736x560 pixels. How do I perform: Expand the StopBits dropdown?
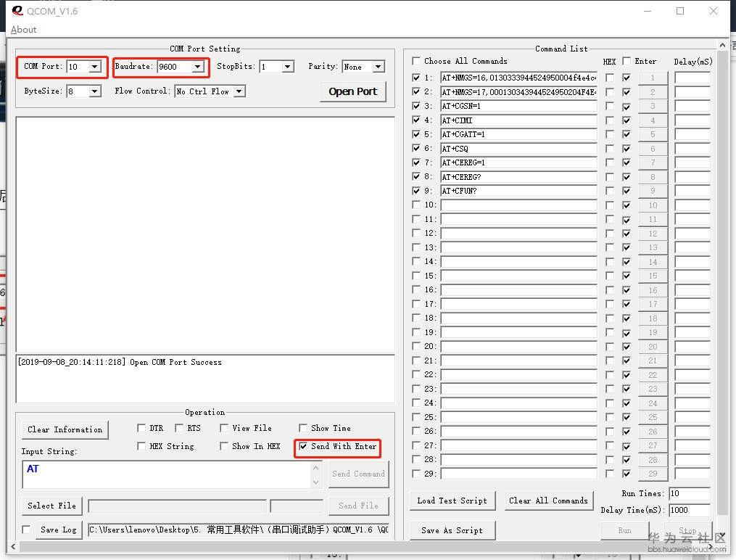[288, 67]
